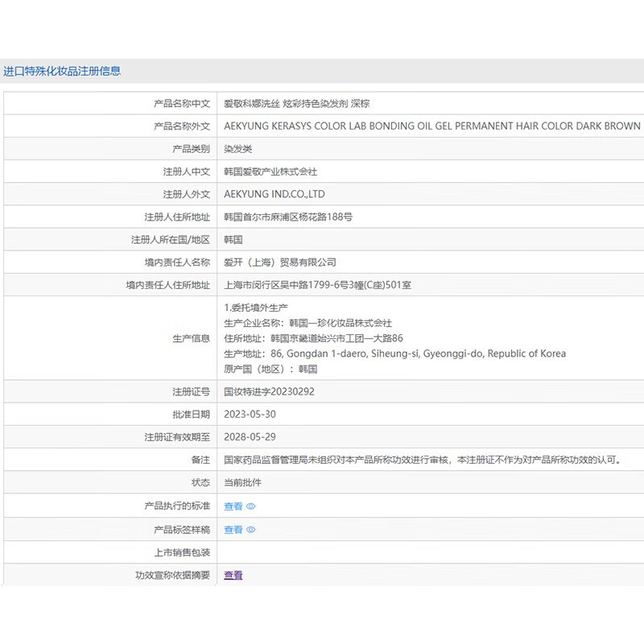Click the Shanghai address in 境内责任人住所地址

[318, 284]
